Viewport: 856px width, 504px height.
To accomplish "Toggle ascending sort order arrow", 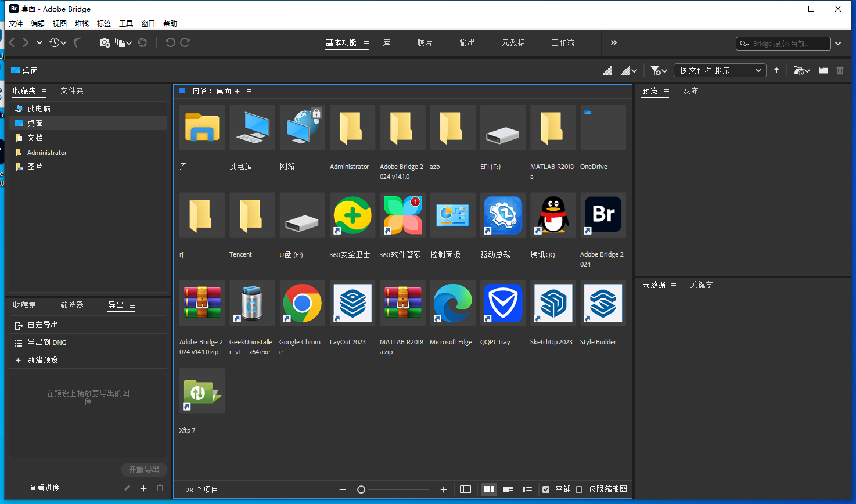I will (776, 70).
